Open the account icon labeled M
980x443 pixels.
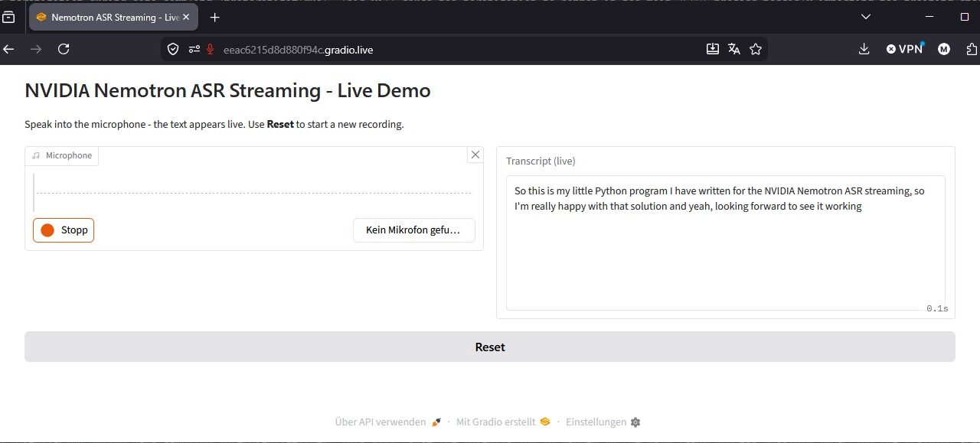[x=944, y=49]
